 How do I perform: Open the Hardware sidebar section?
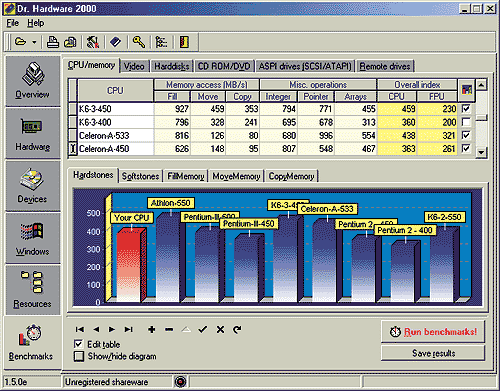pyautogui.click(x=33, y=133)
